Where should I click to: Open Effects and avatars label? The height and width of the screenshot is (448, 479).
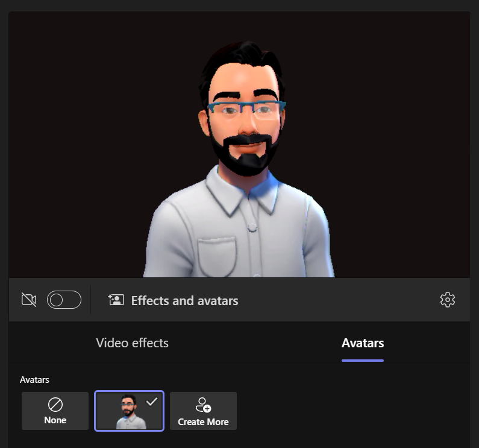click(x=184, y=301)
